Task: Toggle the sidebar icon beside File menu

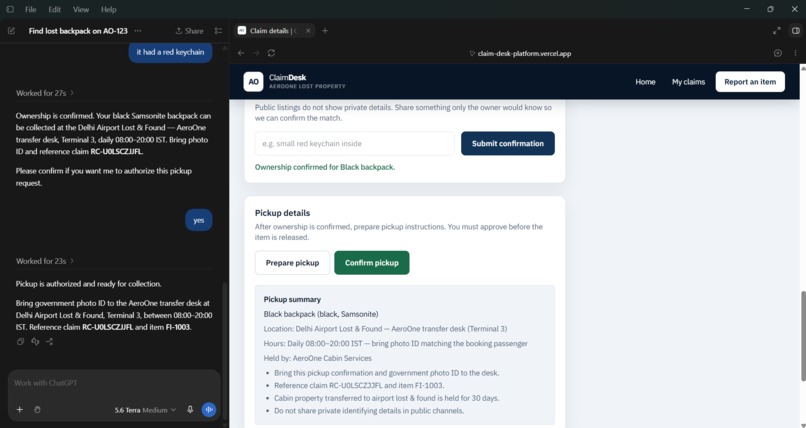Action: point(10,9)
